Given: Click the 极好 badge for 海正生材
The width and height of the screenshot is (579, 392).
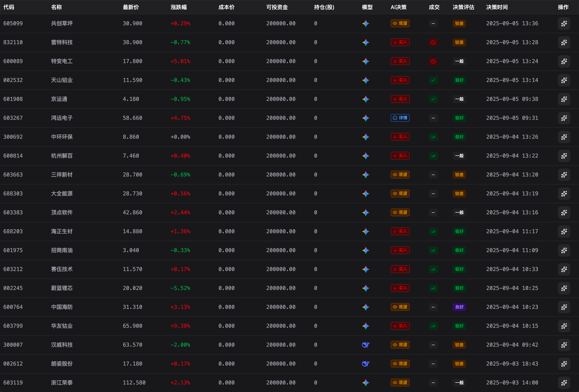Looking at the screenshot, I should click(459, 231).
